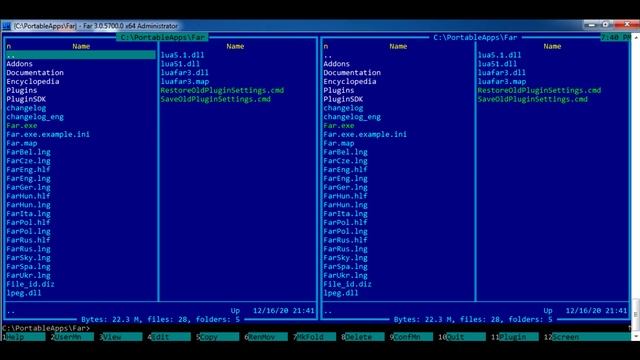This screenshot has width=640, height=360.
Task: Select PluginSDK folder in the right panel
Action: click(343, 99)
